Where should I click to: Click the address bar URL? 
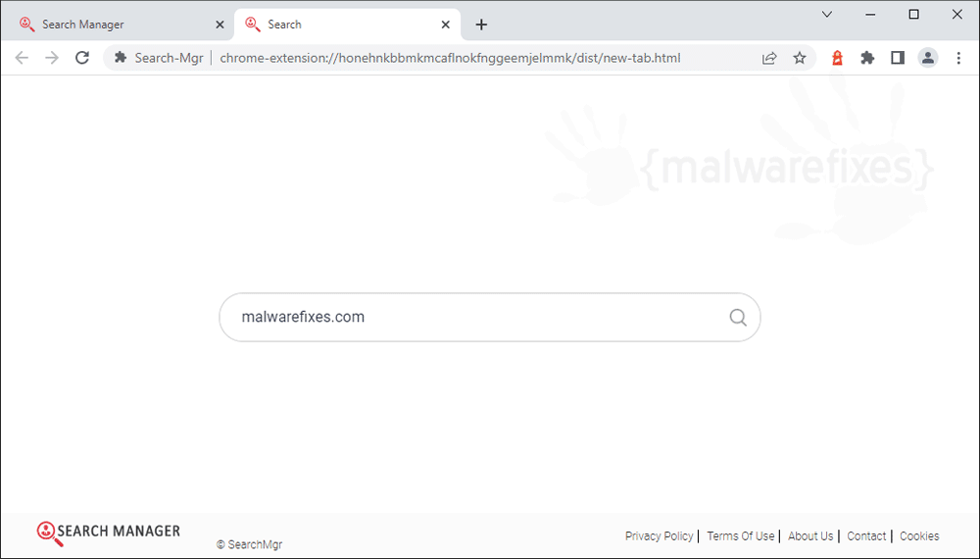[x=450, y=58]
